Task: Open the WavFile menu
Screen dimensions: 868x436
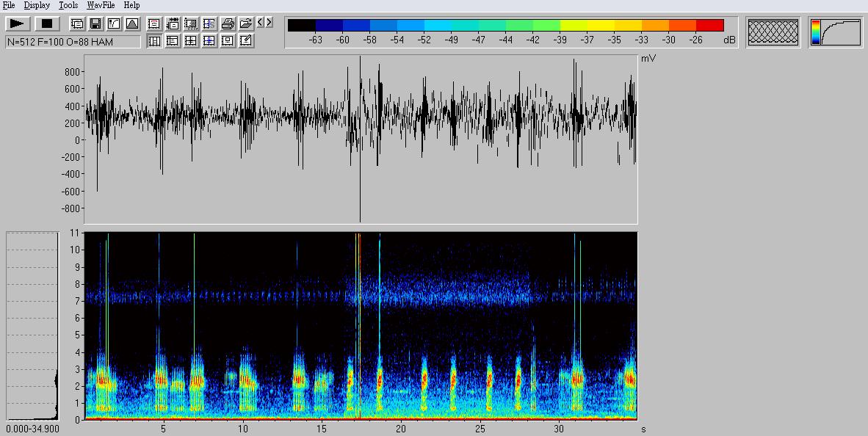Action: [x=101, y=5]
